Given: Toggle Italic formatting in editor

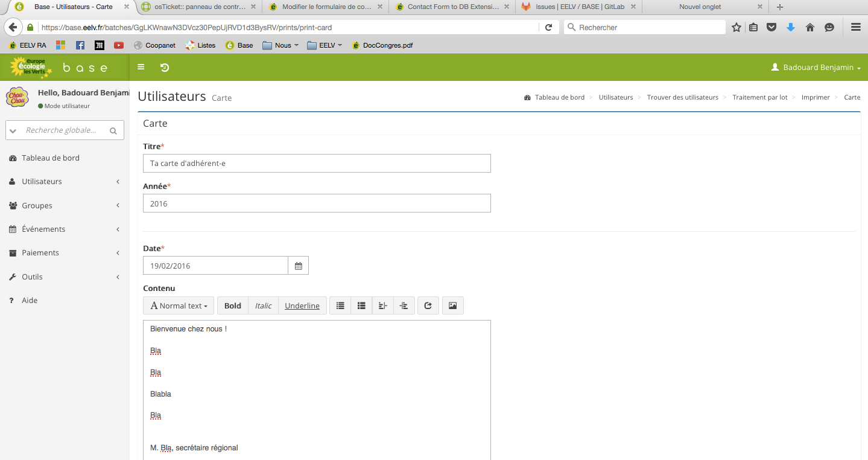Looking at the screenshot, I should [263, 305].
